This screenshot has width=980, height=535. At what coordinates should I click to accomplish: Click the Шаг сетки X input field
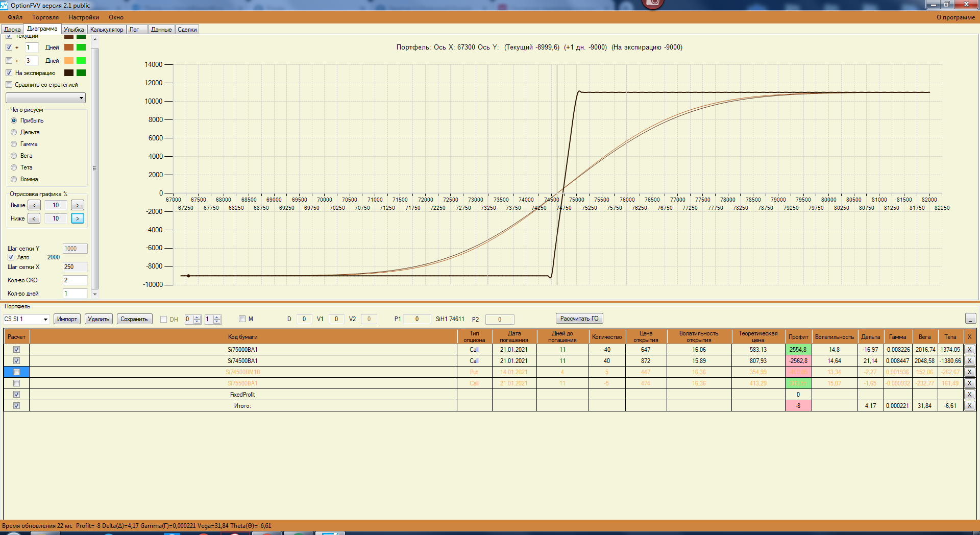tap(75, 267)
